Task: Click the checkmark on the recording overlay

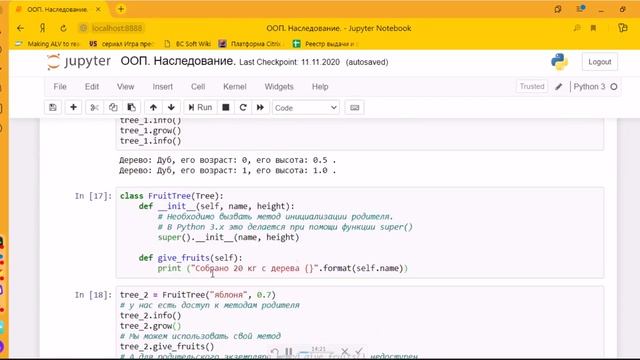Action: pos(359,351)
